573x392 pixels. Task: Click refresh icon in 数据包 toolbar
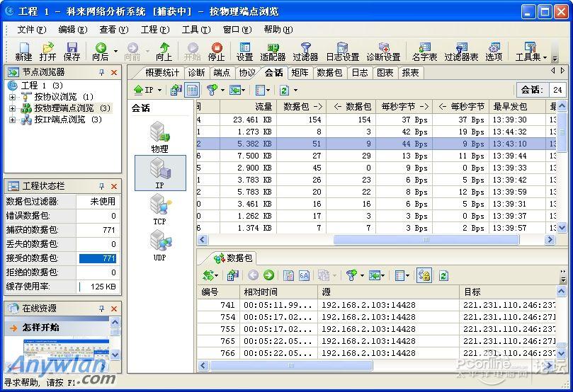[x=443, y=275]
